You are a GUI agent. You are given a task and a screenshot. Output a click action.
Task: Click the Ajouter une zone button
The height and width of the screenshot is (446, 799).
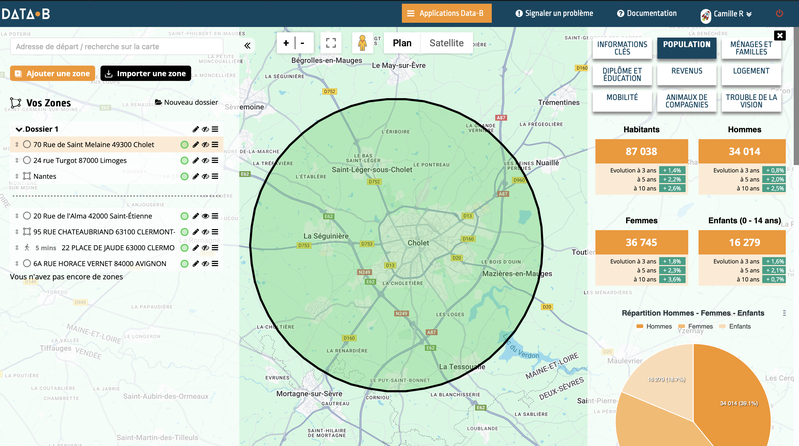coord(52,74)
